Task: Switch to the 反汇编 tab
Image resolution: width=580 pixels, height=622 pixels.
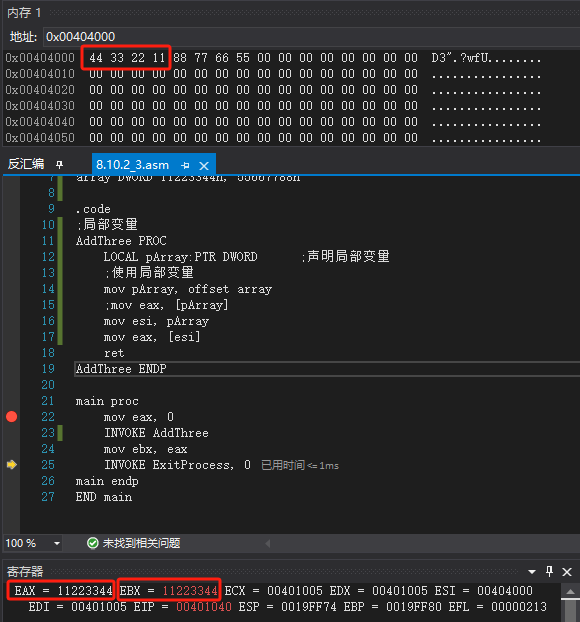Action: click(26, 164)
